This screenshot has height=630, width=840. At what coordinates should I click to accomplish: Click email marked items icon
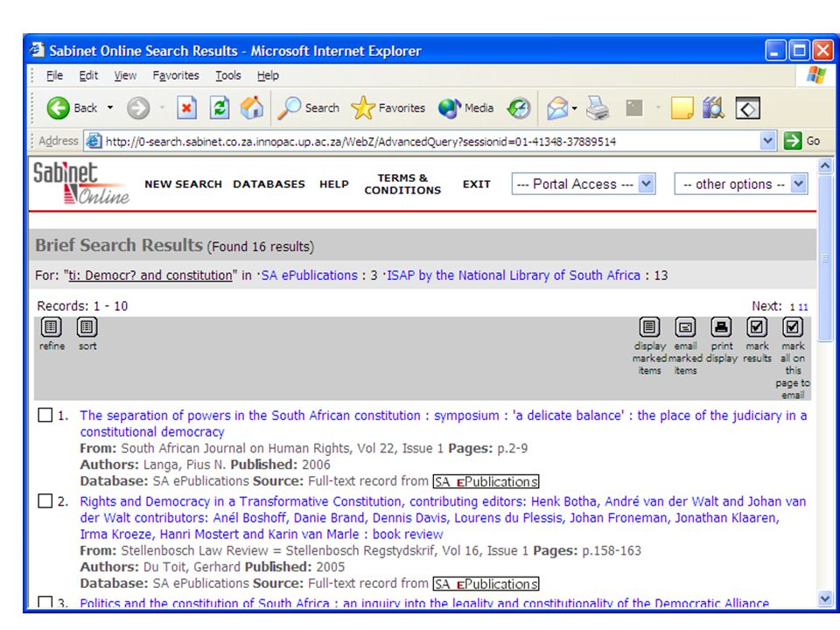(x=685, y=326)
